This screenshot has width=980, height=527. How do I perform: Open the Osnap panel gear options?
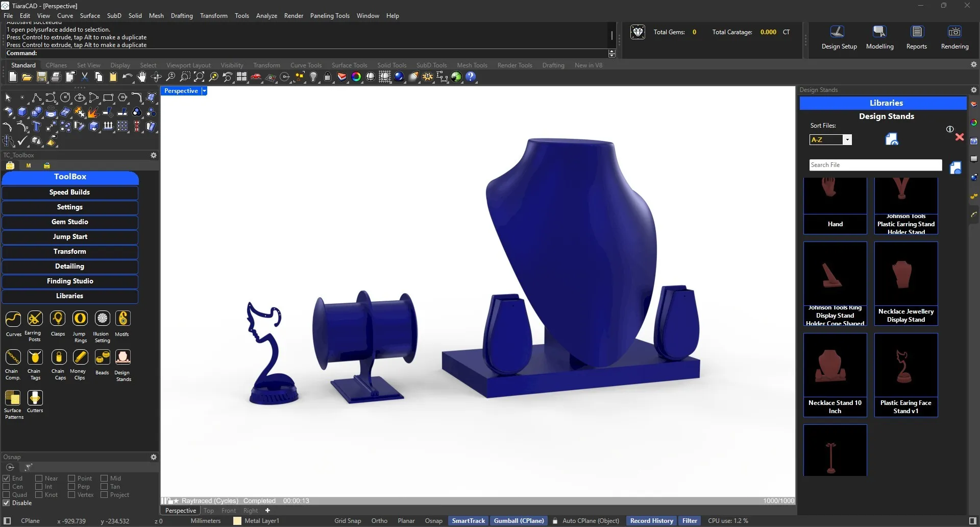[x=153, y=457]
